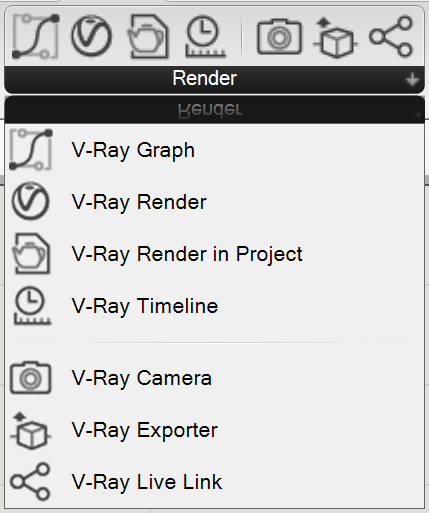Click the V-Ray Graph toolbar icon
The height and width of the screenshot is (513, 429).
tap(36, 36)
